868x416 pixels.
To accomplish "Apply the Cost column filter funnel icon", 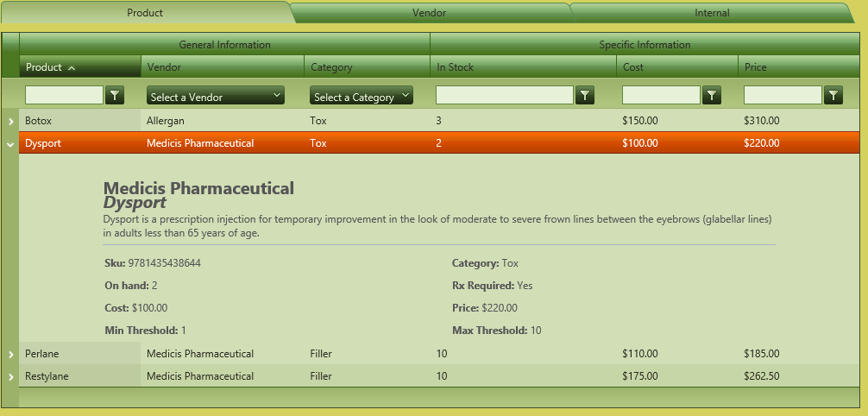I will tap(712, 95).
